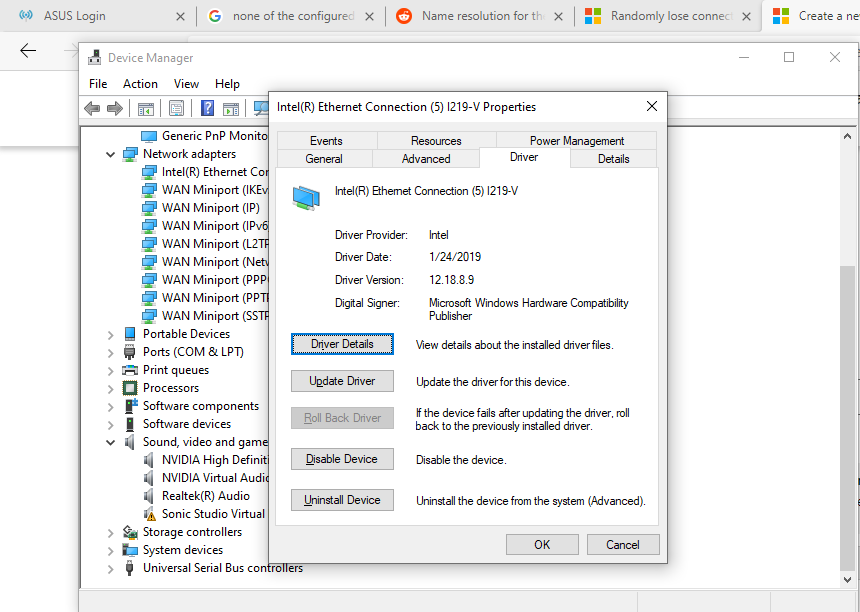Switch to the Events tab
Image resolution: width=860 pixels, height=612 pixels.
pos(326,141)
